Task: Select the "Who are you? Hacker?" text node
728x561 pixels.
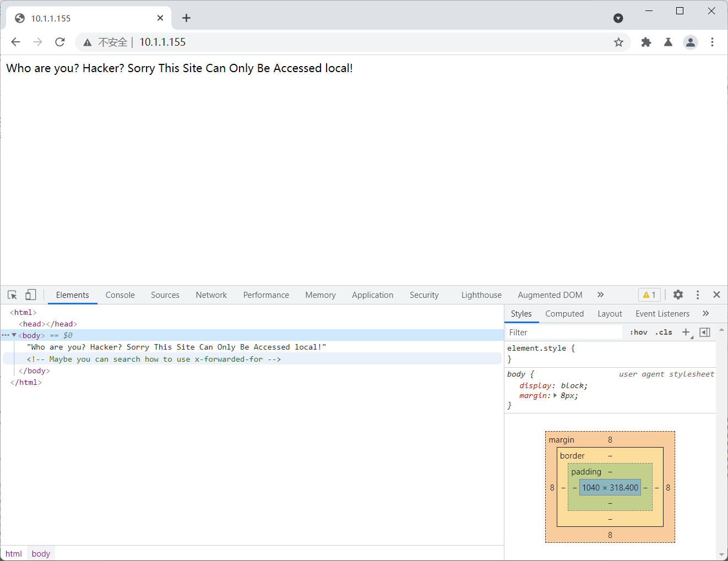Action: pos(176,347)
